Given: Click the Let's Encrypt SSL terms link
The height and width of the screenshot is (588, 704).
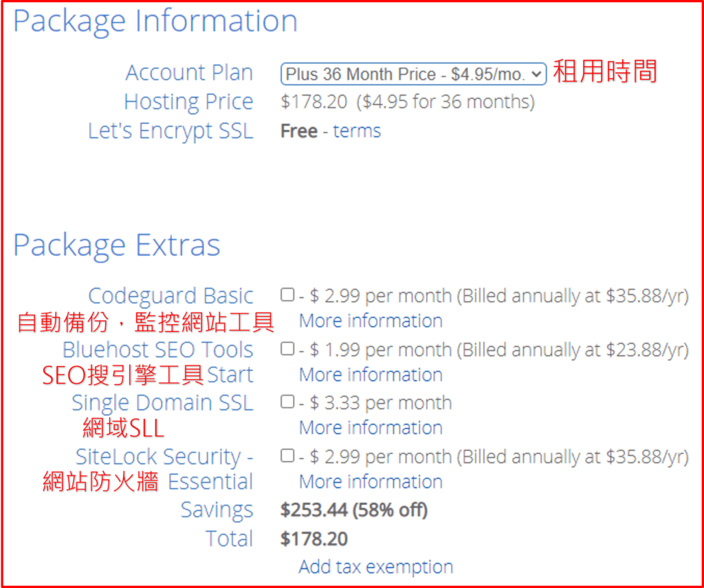Looking at the screenshot, I should (x=357, y=131).
